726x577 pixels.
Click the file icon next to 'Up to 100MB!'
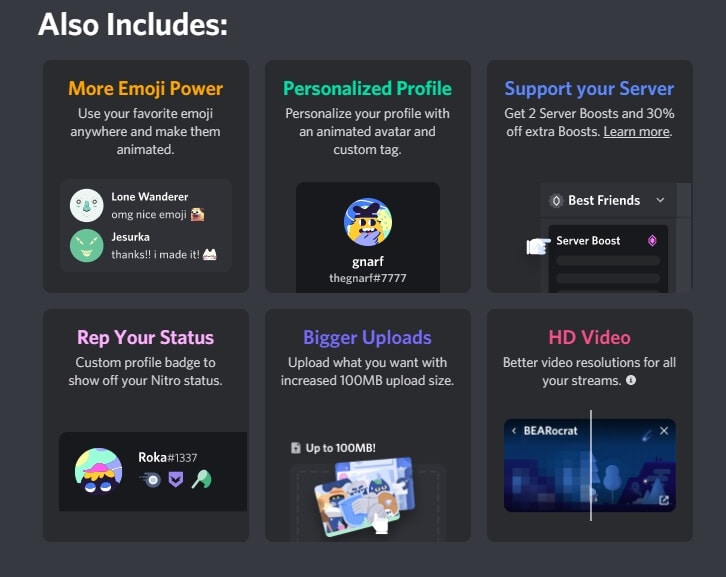pyautogui.click(x=295, y=448)
